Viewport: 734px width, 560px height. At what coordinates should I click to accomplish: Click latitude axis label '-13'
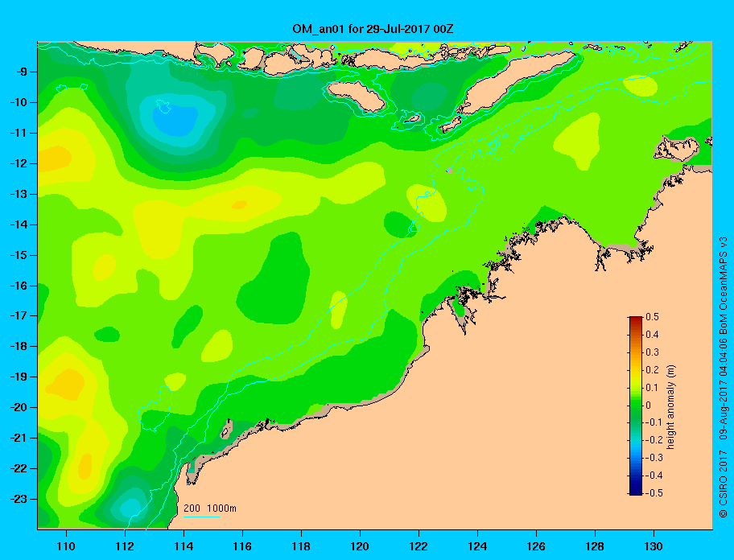click(x=19, y=194)
